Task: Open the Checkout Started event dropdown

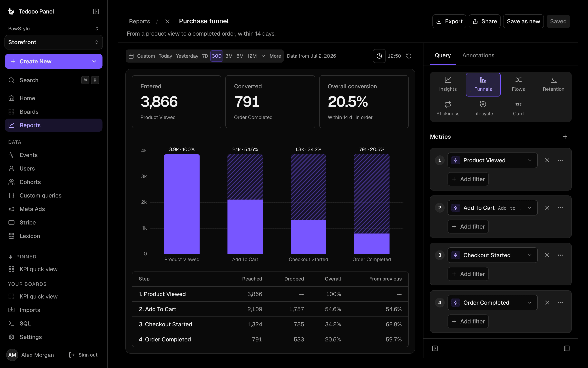Action: pyautogui.click(x=492, y=255)
